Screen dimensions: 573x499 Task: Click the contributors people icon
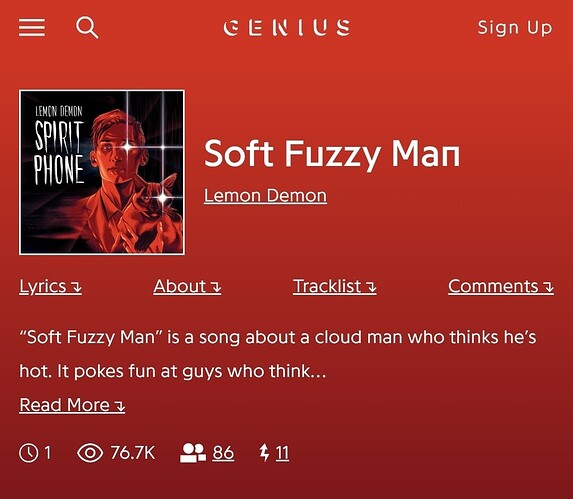pyautogui.click(x=193, y=453)
